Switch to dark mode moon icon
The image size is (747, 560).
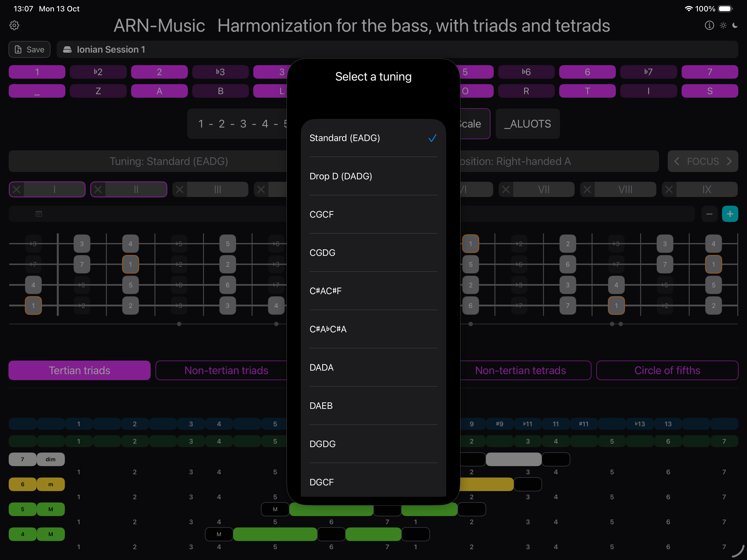(x=735, y=25)
